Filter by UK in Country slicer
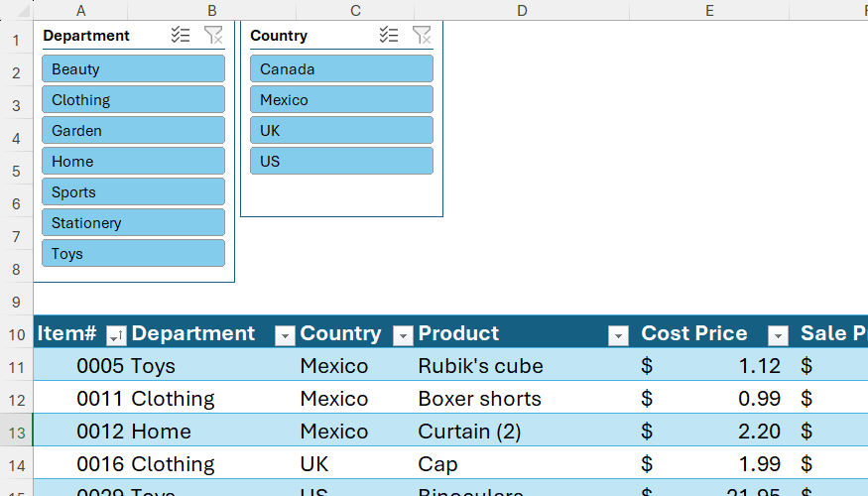 click(341, 131)
